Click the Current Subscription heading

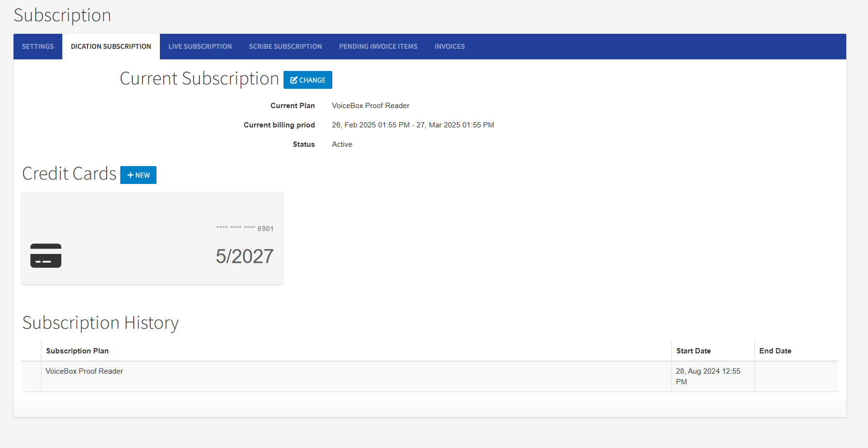click(199, 79)
